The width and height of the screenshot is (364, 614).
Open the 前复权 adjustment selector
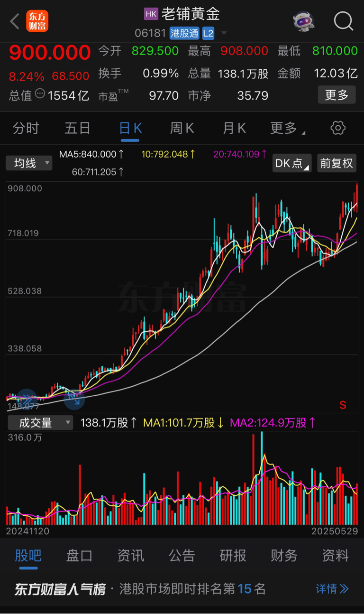click(x=337, y=163)
